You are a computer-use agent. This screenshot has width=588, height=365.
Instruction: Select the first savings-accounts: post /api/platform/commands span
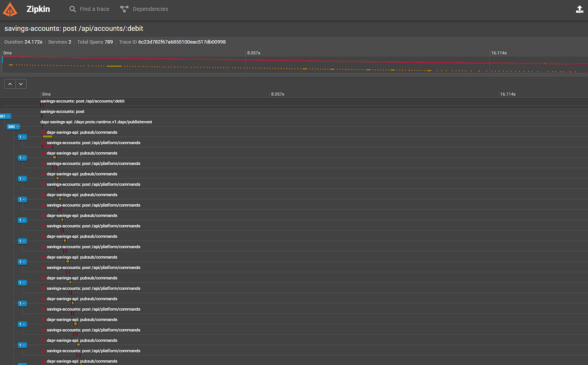pos(93,143)
